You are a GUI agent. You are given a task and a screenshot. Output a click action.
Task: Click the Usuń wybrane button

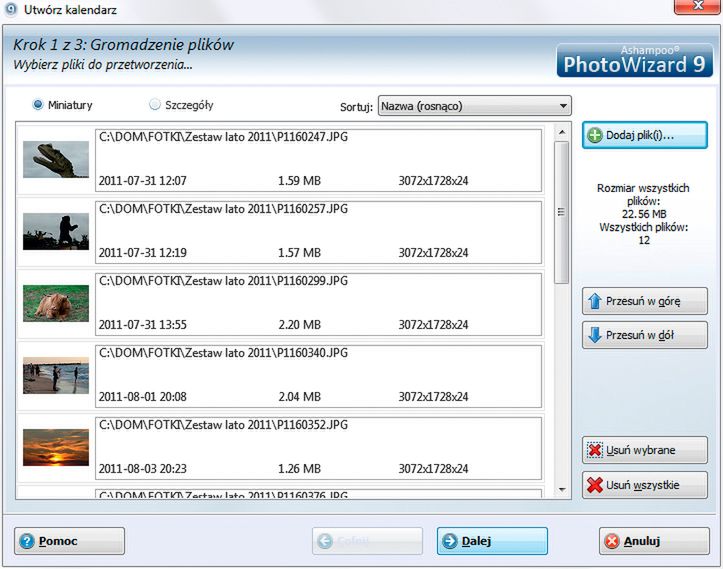click(645, 450)
